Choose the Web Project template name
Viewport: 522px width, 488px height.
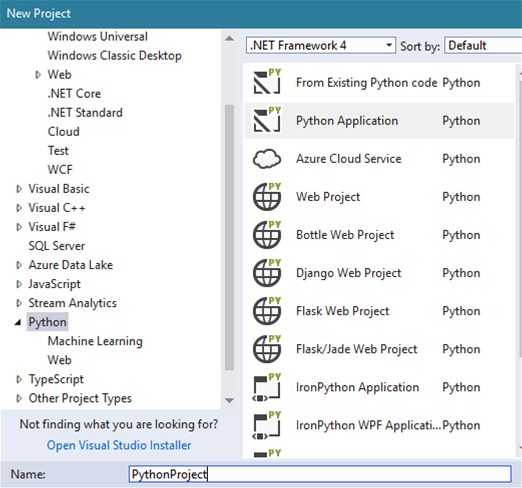tap(328, 197)
